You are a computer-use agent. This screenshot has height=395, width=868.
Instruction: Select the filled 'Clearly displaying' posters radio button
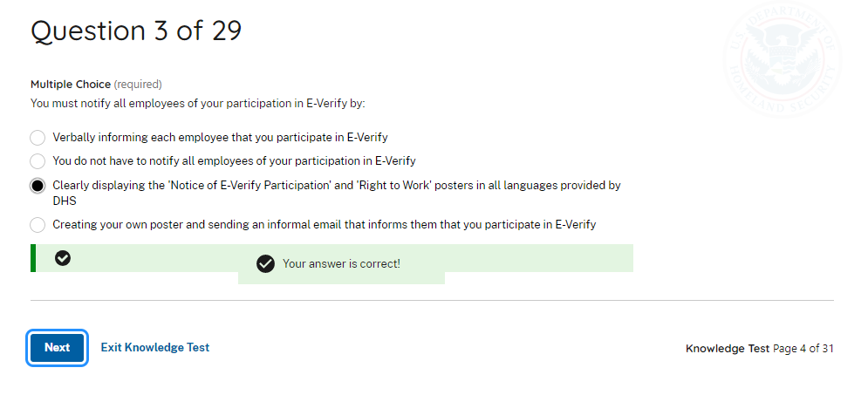38,186
